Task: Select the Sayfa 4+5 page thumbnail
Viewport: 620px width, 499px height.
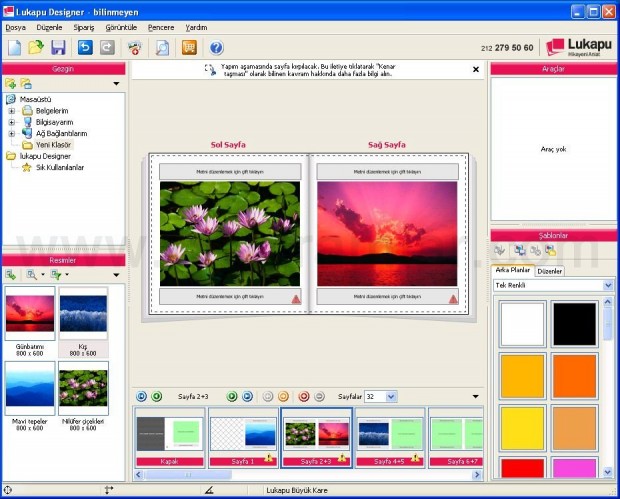Action: 390,438
